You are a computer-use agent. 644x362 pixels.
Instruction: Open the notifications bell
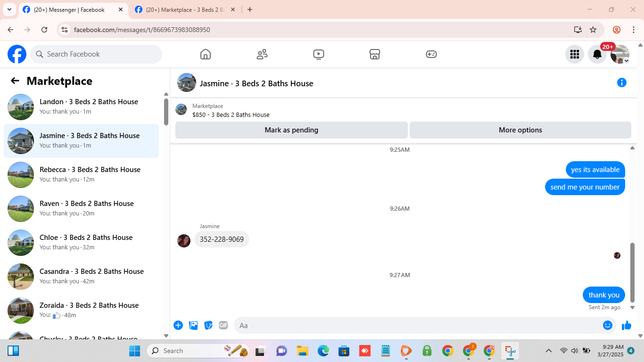click(597, 54)
